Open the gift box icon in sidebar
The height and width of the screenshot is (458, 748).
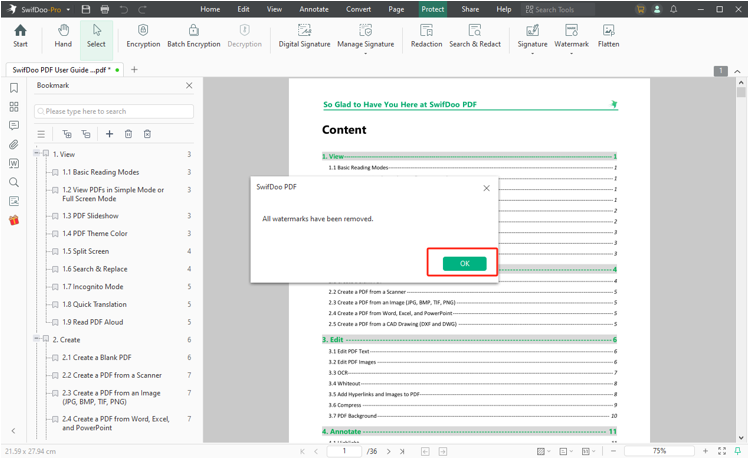pos(14,220)
